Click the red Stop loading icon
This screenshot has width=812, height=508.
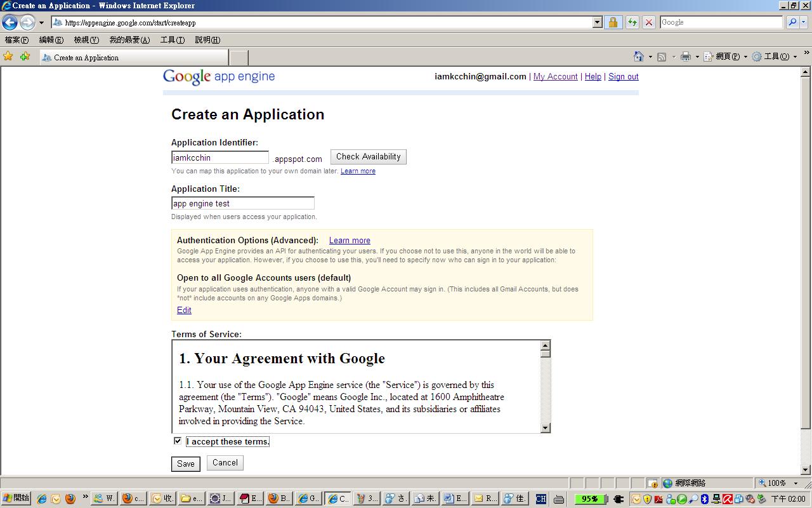(648, 22)
